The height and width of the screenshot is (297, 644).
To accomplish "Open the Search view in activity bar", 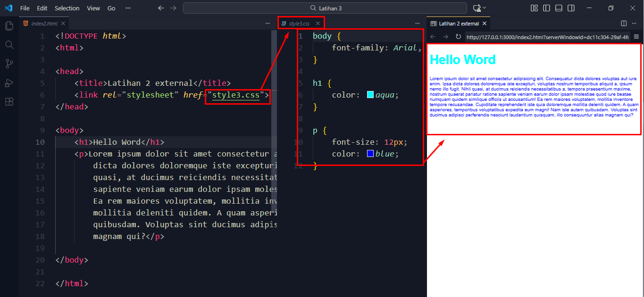I will 9,45.
